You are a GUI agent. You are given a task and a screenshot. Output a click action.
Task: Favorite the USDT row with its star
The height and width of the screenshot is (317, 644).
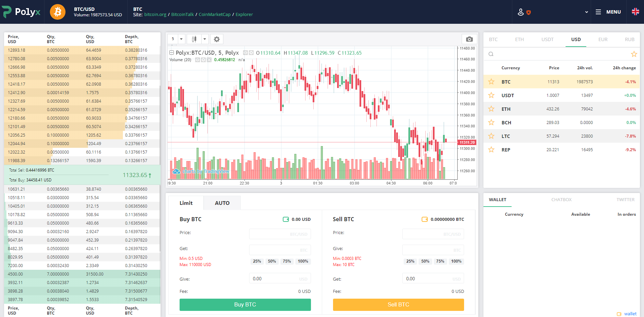[491, 95]
